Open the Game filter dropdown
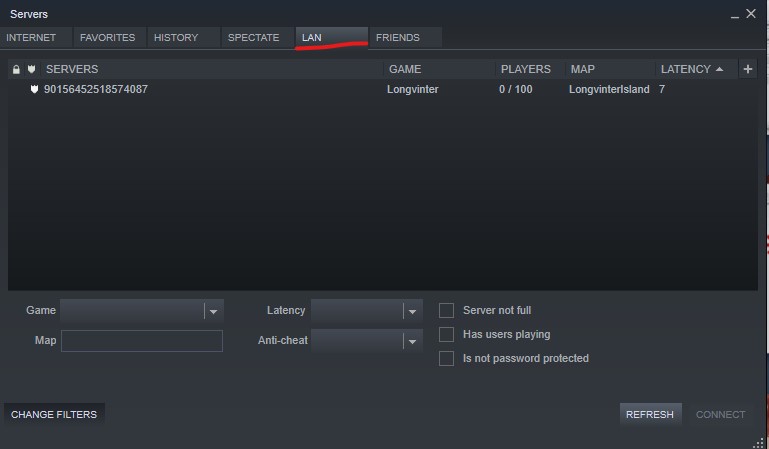The width and height of the screenshot is (769, 449). [x=212, y=312]
